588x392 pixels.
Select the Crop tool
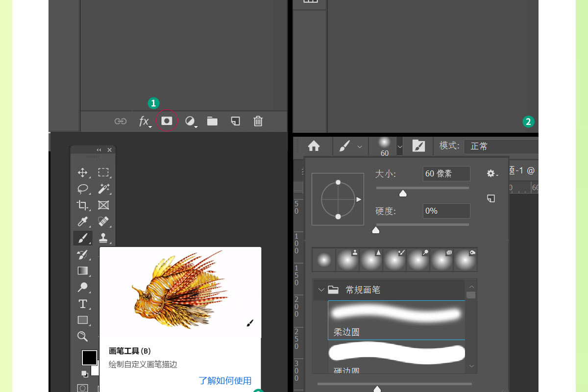coord(82,205)
